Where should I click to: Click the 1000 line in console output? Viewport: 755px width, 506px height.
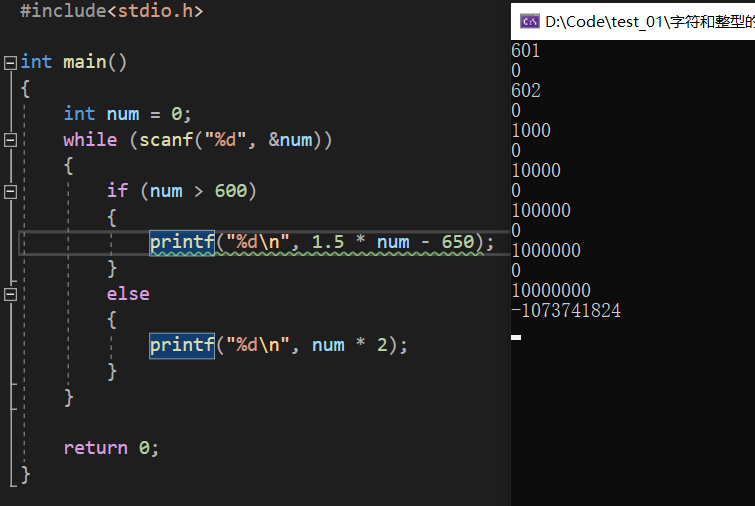[531, 130]
